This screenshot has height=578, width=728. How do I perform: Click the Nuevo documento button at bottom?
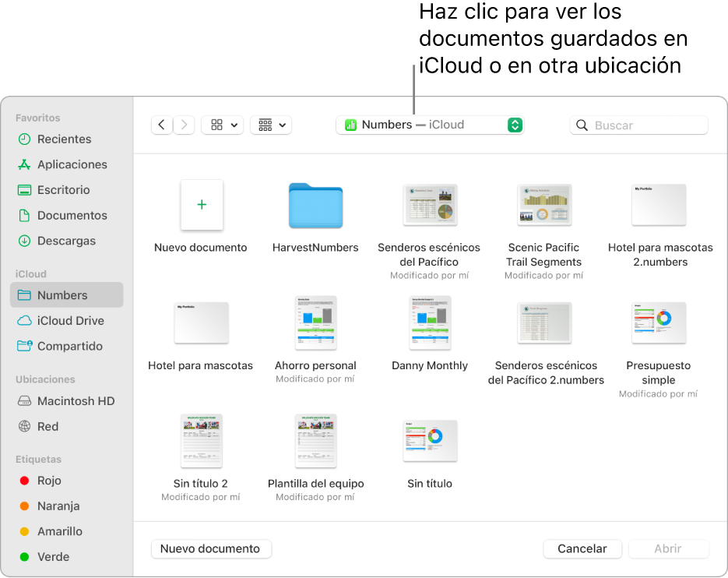(211, 548)
